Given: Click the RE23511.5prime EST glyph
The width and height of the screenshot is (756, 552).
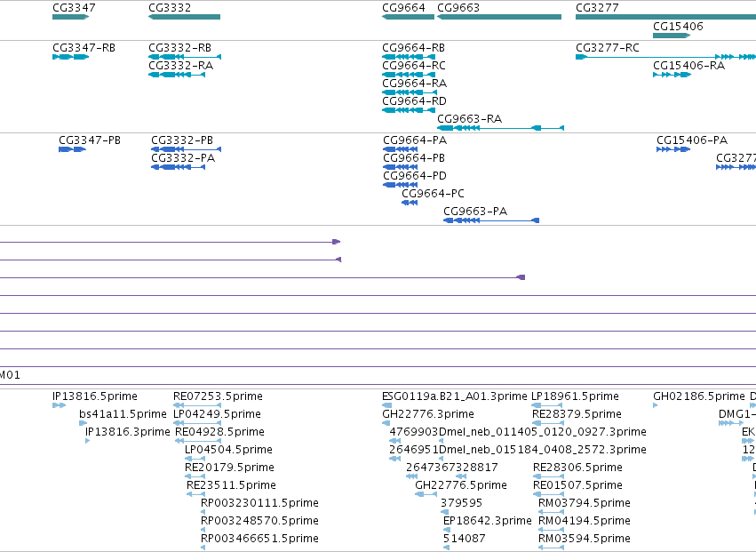Looking at the screenshot, I should [196, 494].
